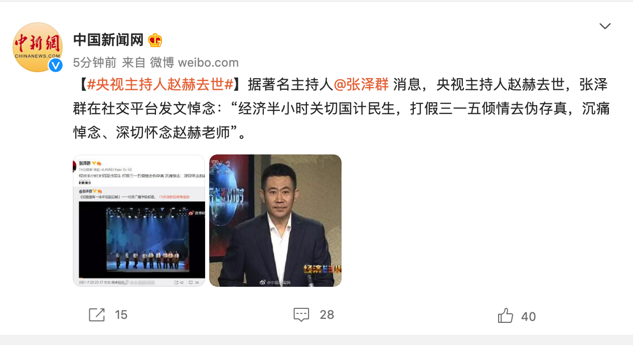Open the @张泽群 mention link
Viewport: 633px width, 364px height.
point(361,84)
